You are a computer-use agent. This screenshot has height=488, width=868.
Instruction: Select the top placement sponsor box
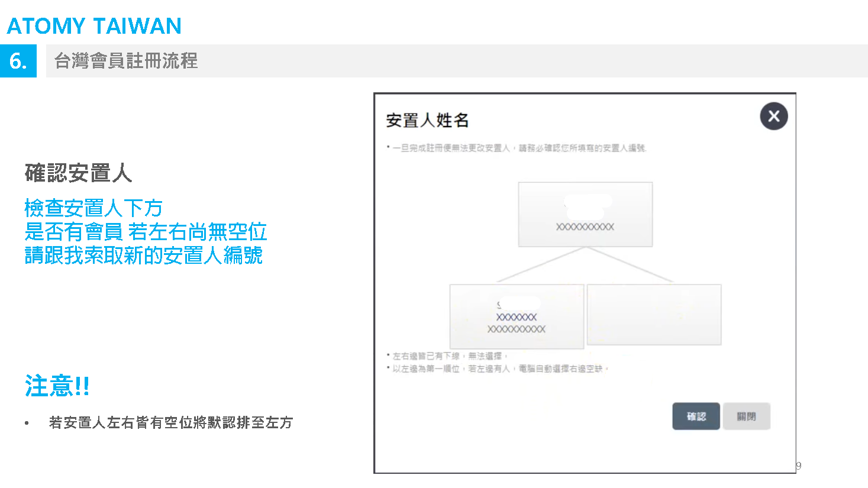coord(585,214)
